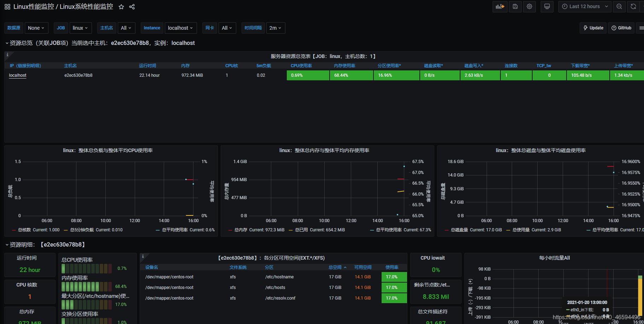
Task: Open the GitHub link
Action: [621, 28]
